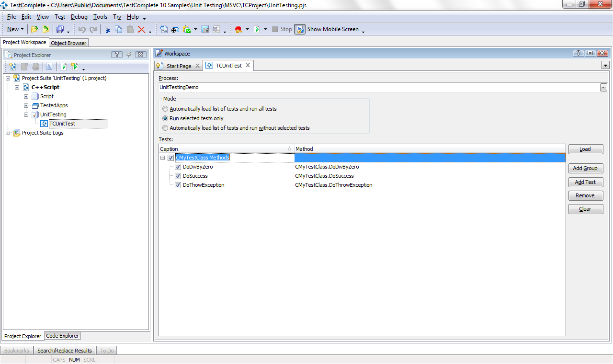Sort tests by the Caption column header
The image size is (613, 364).
pos(227,149)
